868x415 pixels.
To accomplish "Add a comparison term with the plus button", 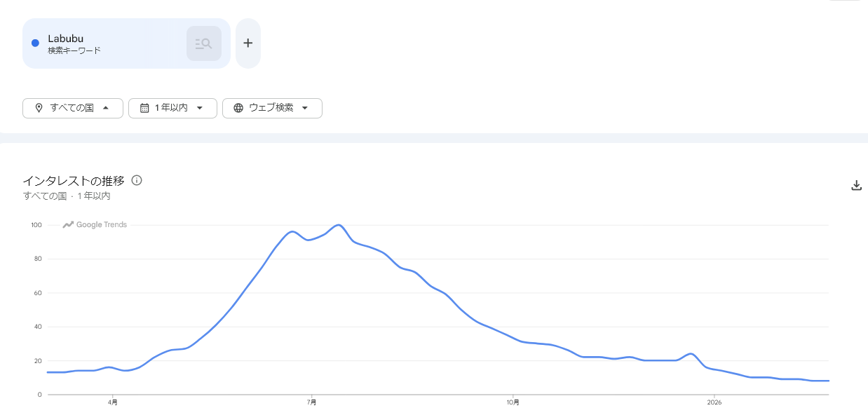I will (x=247, y=43).
